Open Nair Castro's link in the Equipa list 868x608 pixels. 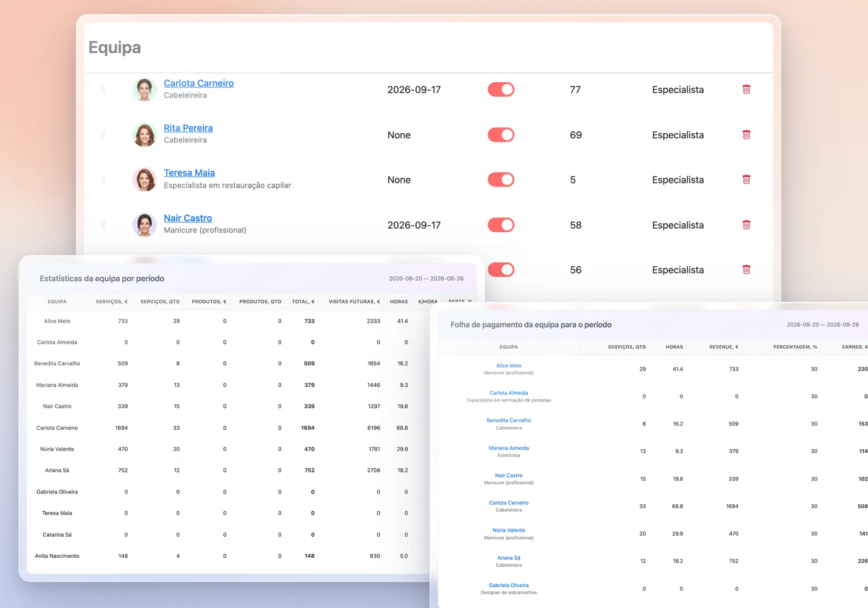187,218
